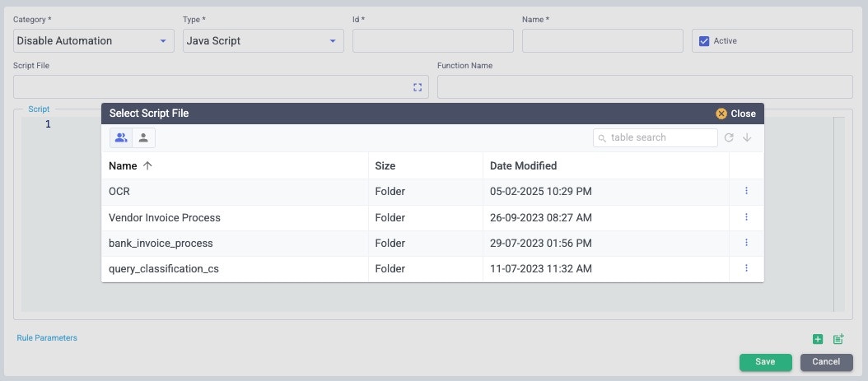Image resolution: width=868 pixels, height=381 pixels.
Task: Toggle the Active checkbox
Action: (704, 41)
